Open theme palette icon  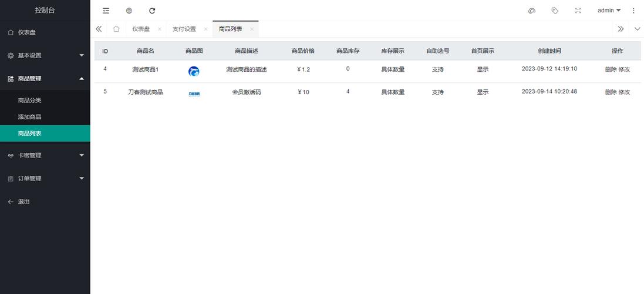click(x=531, y=11)
